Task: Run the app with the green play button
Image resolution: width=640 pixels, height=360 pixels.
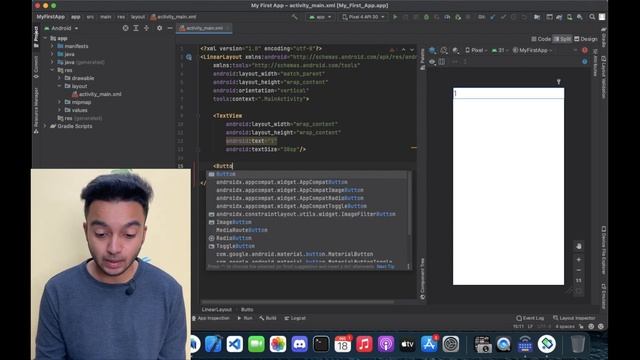Action: pyautogui.click(x=395, y=17)
